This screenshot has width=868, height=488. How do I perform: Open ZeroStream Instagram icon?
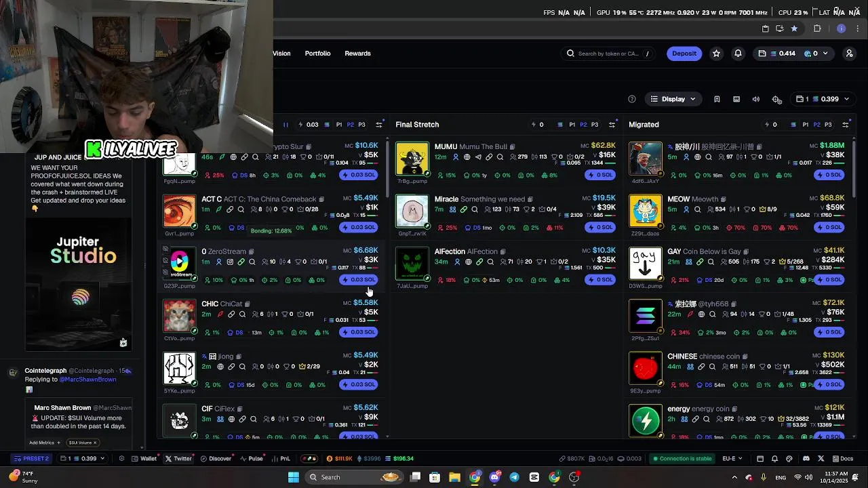[230, 262]
